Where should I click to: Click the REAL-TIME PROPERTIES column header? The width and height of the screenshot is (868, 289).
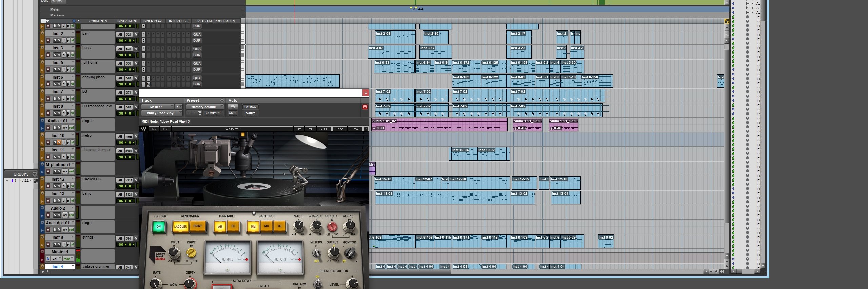(216, 21)
